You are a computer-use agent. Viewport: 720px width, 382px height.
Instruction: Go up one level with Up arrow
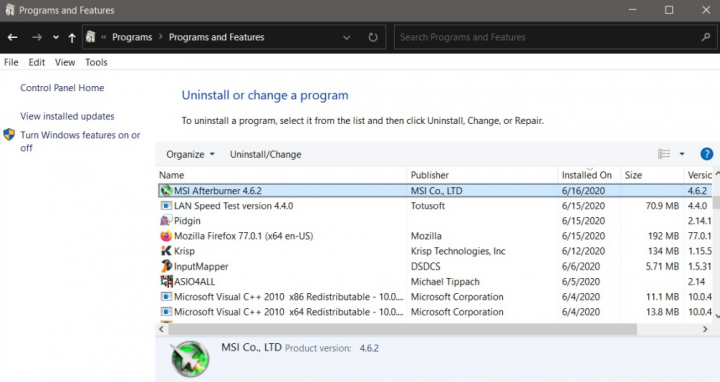72,37
